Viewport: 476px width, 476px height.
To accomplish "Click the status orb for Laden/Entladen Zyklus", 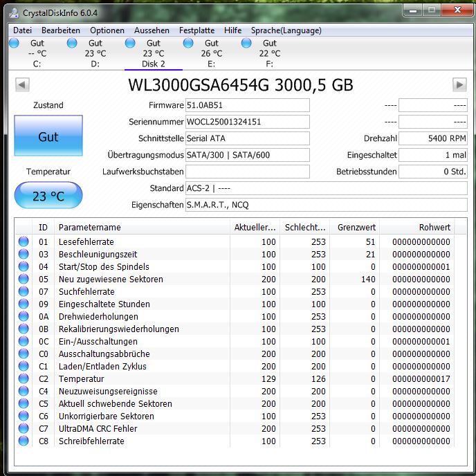I will pos(24,366).
